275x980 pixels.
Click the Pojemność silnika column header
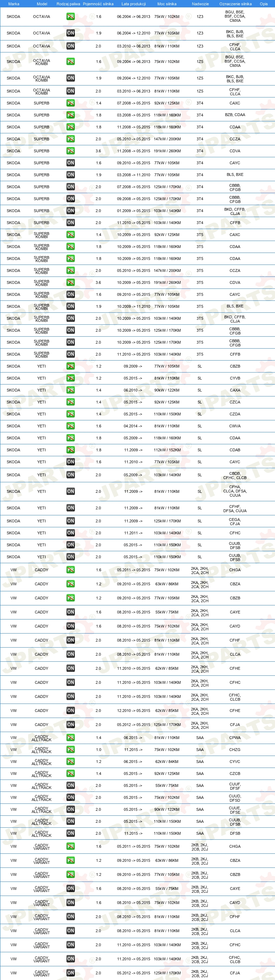pyautogui.click(x=98, y=4)
